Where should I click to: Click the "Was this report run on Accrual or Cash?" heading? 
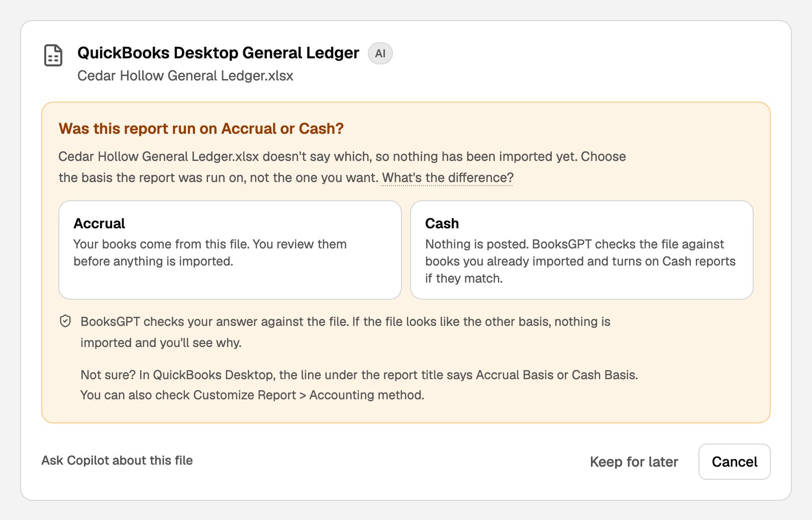[x=201, y=129]
